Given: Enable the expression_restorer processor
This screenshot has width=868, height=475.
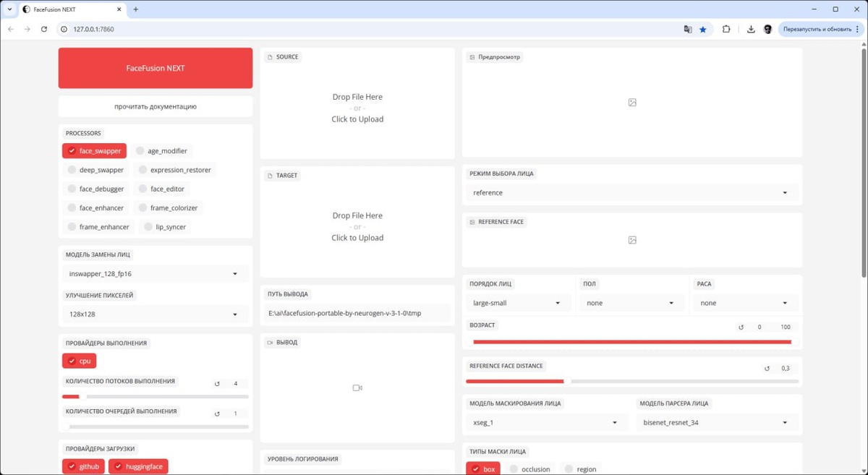Looking at the screenshot, I should pos(174,170).
